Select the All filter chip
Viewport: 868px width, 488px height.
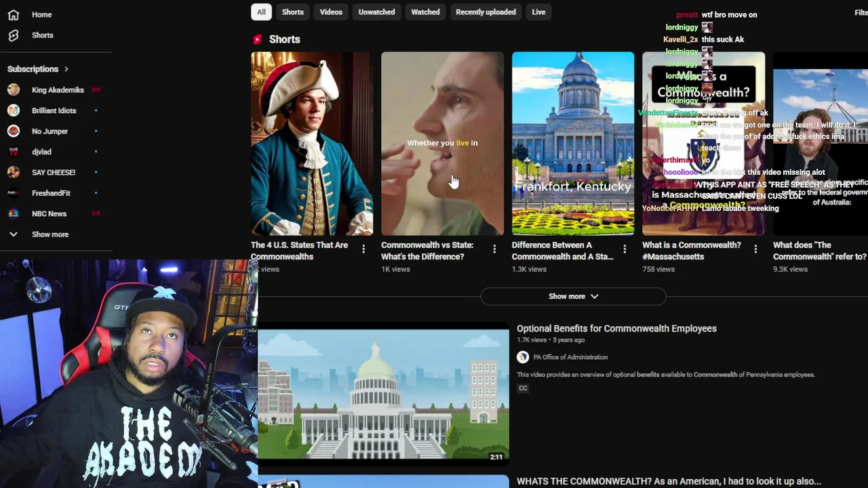point(261,12)
